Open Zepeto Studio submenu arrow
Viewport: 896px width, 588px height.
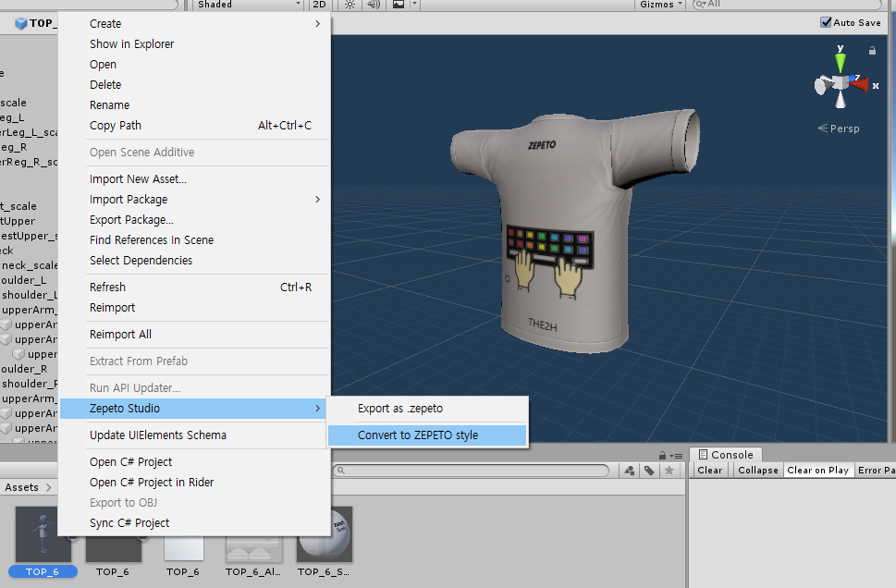tap(318, 408)
